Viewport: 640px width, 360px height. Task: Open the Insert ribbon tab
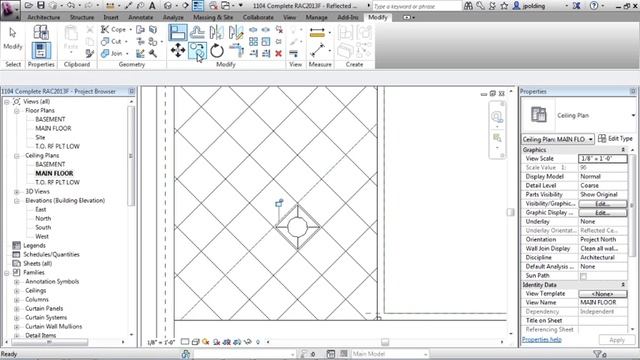click(111, 17)
